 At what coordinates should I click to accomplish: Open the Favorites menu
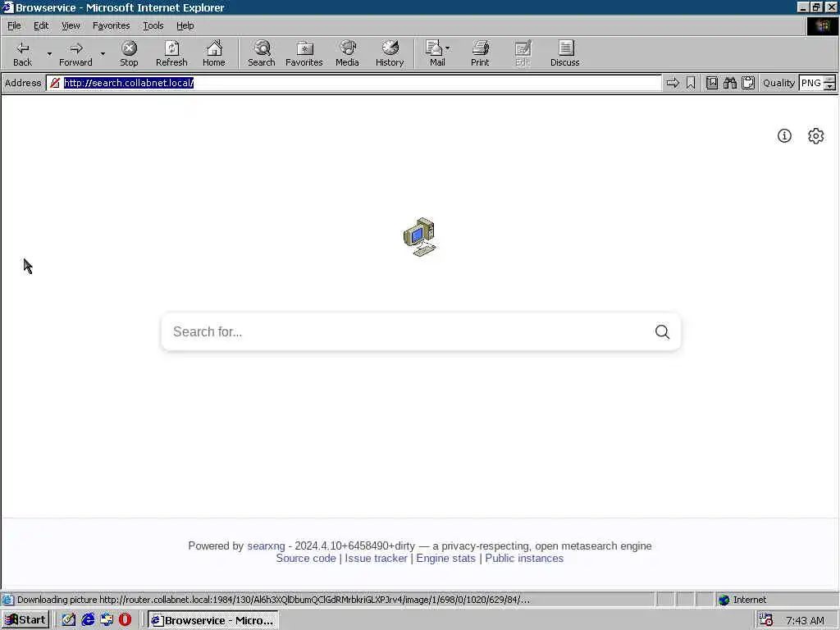[x=111, y=25]
